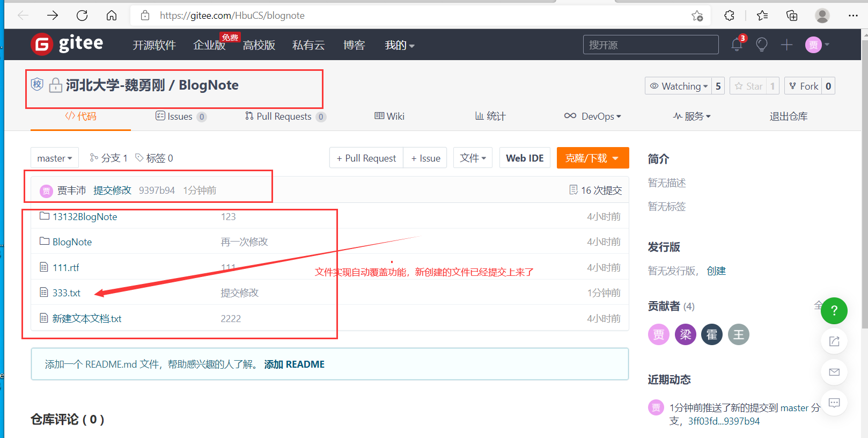Viewport: 868px width, 438px height.
Task: Click the browser back arrow
Action: coord(23,16)
